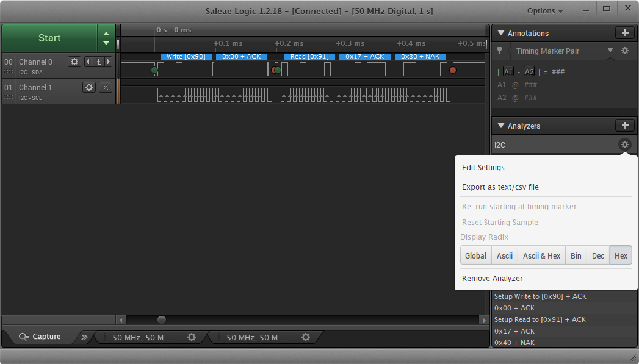This screenshot has width=639, height=364.
Task: Open Channel 0 settings gear
Action: pos(74,62)
